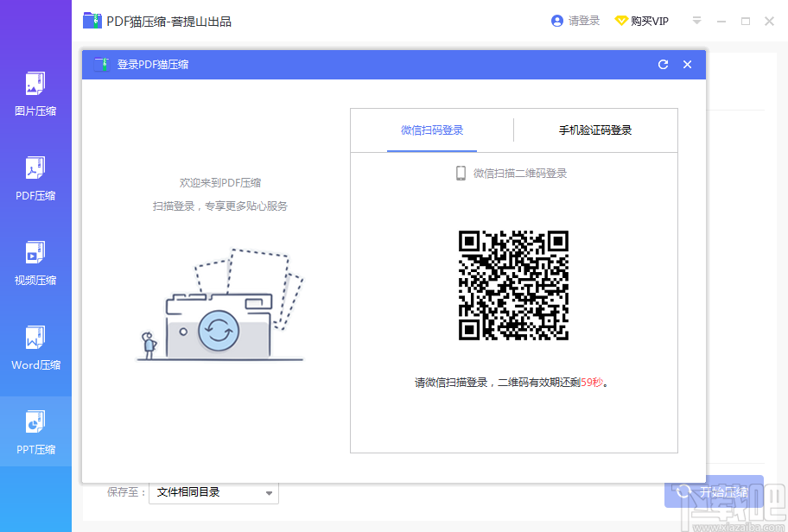Click the WeChat login QR code

(513, 285)
